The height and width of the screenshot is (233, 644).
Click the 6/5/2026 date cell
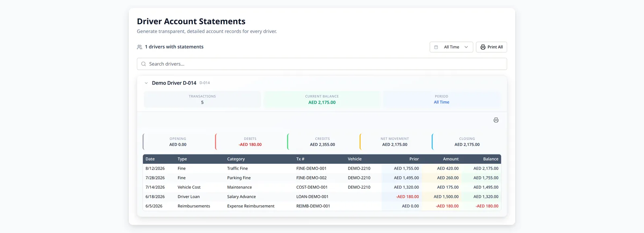pos(154,206)
